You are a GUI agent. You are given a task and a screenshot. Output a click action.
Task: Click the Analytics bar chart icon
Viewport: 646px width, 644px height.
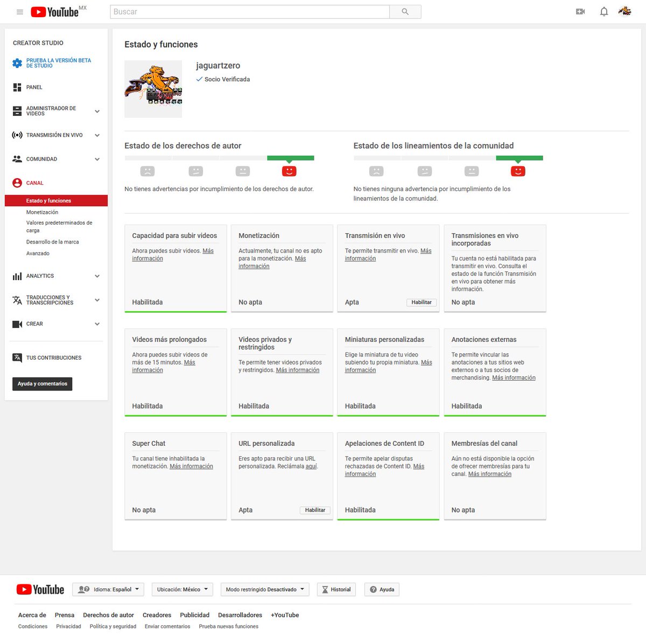coord(17,276)
